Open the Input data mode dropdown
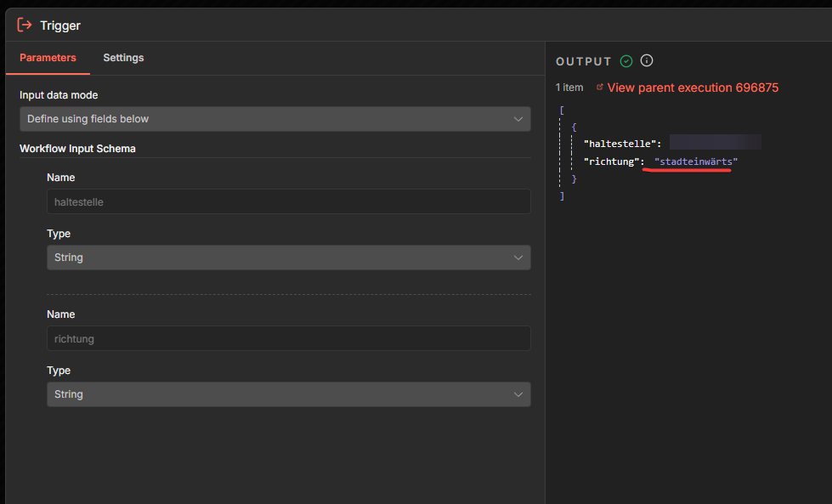Image resolution: width=832 pixels, height=504 pixels. (x=275, y=119)
